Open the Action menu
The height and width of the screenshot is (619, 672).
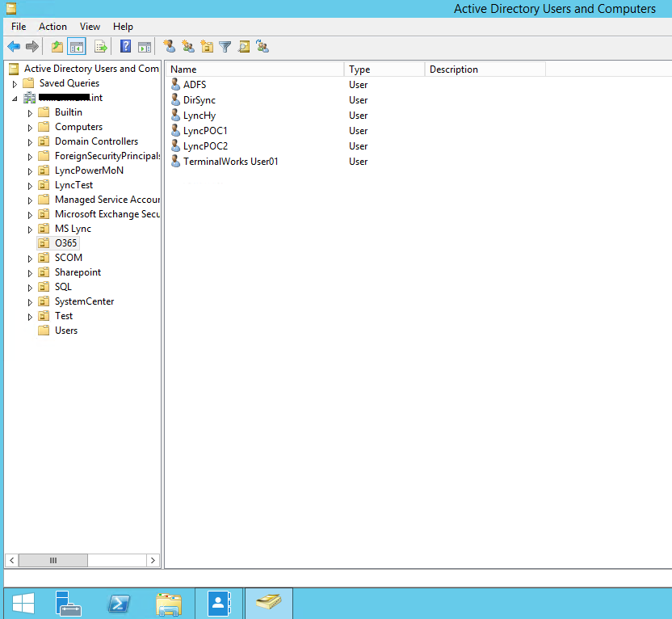(x=52, y=27)
